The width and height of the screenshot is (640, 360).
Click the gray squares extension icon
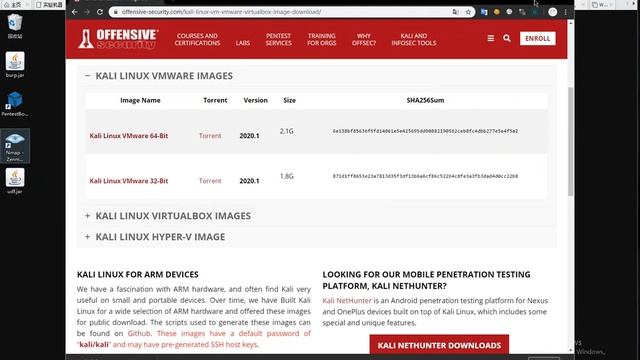522,12
